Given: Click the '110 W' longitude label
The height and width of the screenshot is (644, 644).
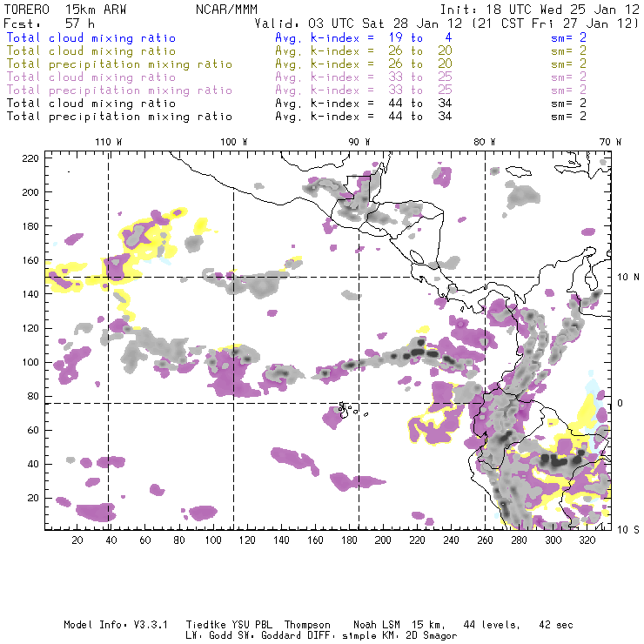Looking at the screenshot, I should [109, 142].
